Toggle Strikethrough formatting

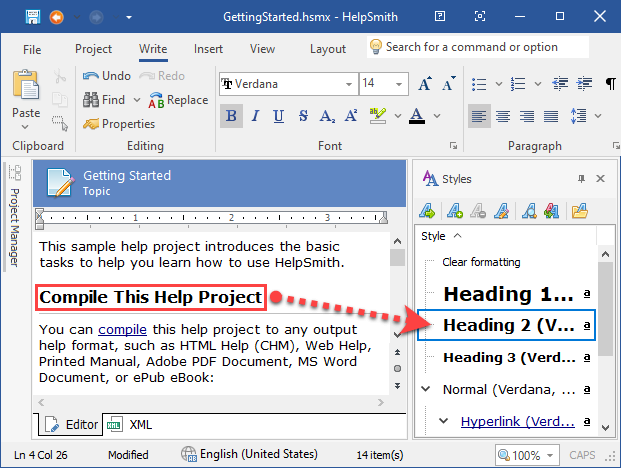[x=303, y=116]
